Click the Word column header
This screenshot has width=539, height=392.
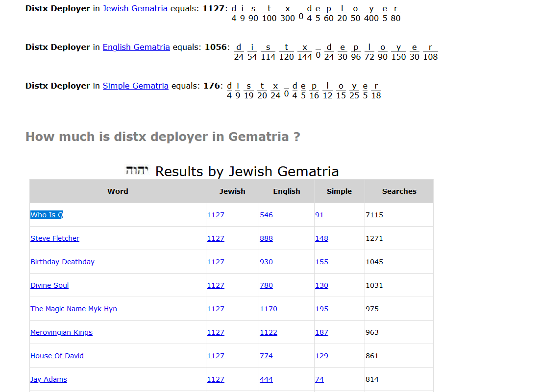click(x=118, y=191)
